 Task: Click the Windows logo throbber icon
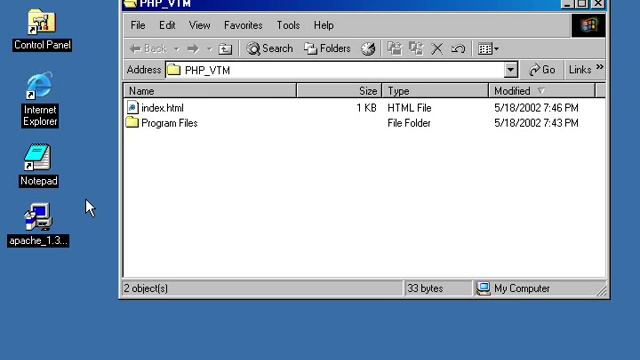click(x=589, y=25)
